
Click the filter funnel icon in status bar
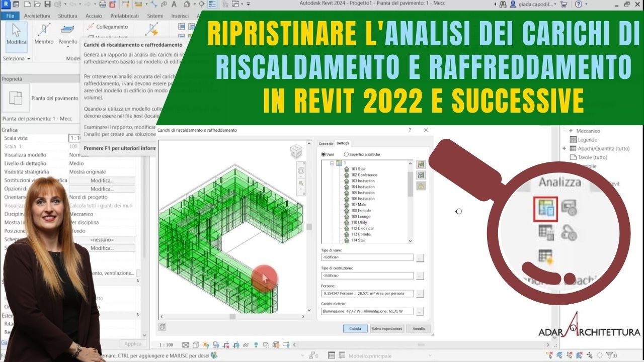[x=609, y=355]
